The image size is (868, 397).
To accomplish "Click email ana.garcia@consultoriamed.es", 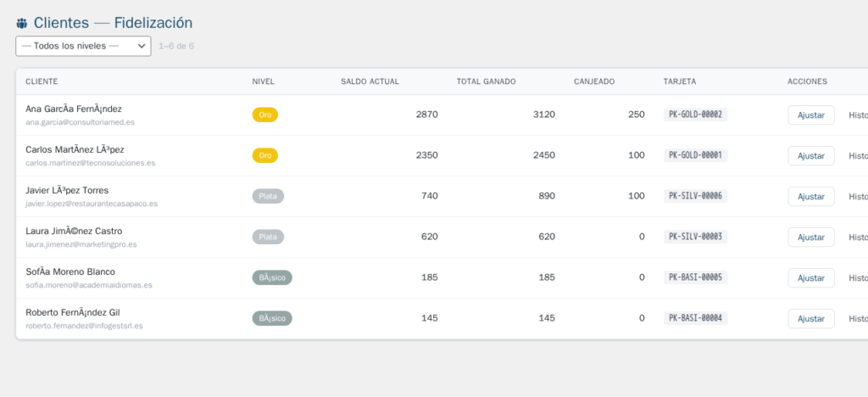I will [80, 122].
